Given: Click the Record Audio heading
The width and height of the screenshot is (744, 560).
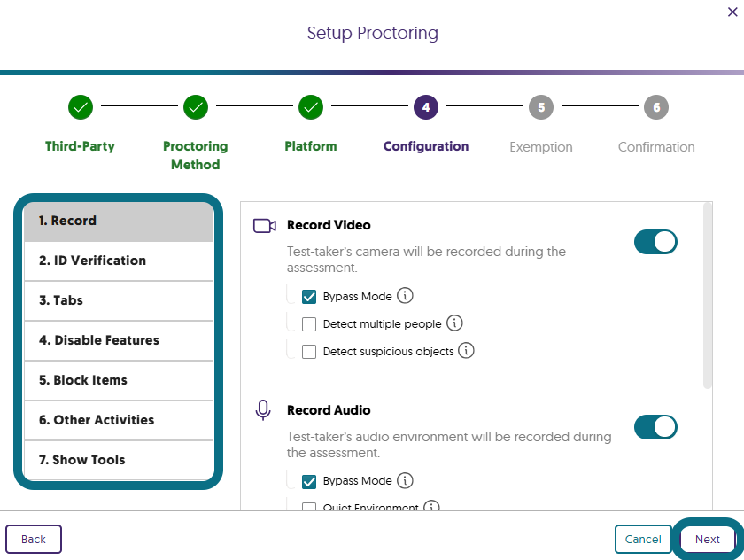Looking at the screenshot, I should (x=329, y=410).
